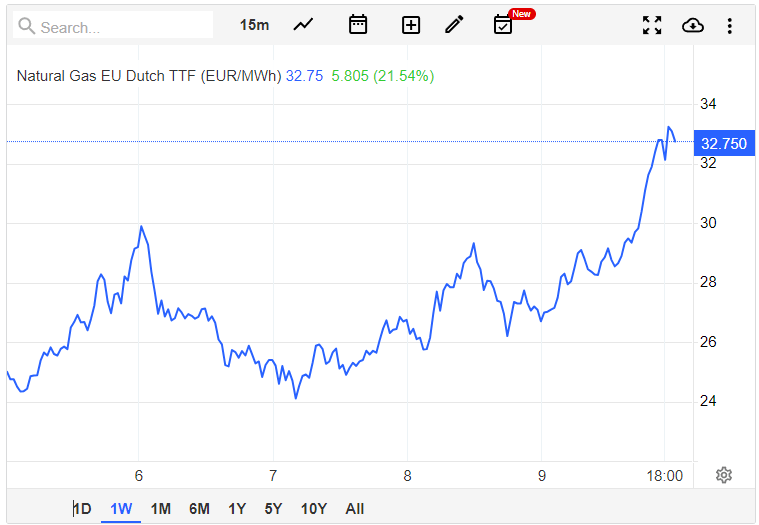Image resolution: width=759 pixels, height=525 pixels.
Task: Click the plus icon to compare
Action: tap(411, 25)
